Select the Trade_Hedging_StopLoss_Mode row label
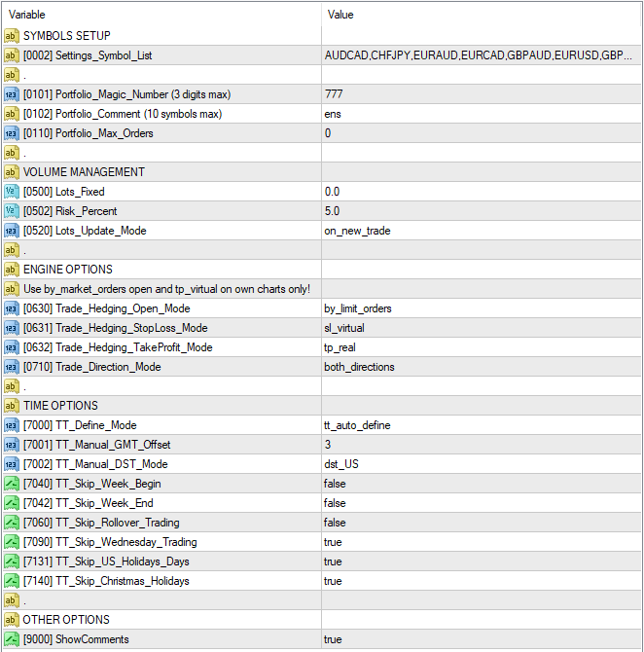 point(115,328)
